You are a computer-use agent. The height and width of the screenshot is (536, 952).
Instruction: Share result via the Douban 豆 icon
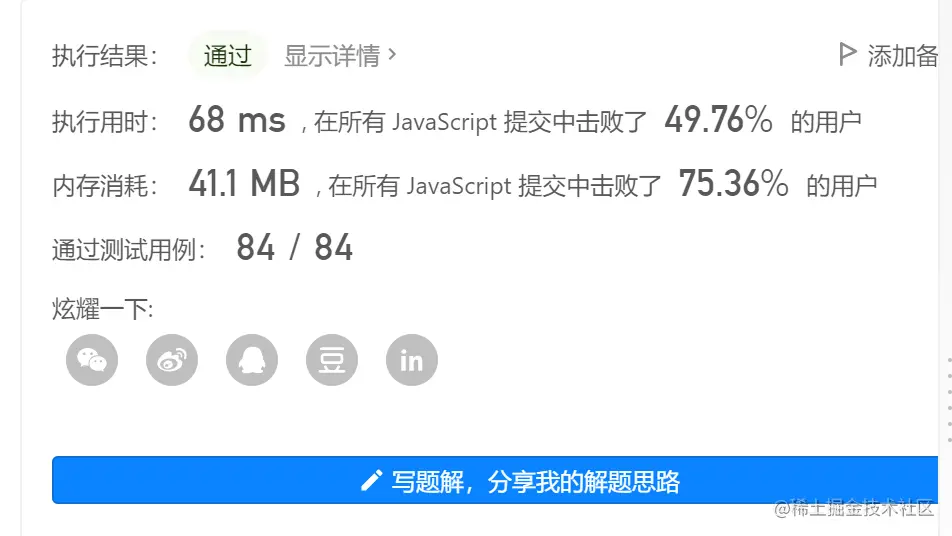tap(332, 360)
